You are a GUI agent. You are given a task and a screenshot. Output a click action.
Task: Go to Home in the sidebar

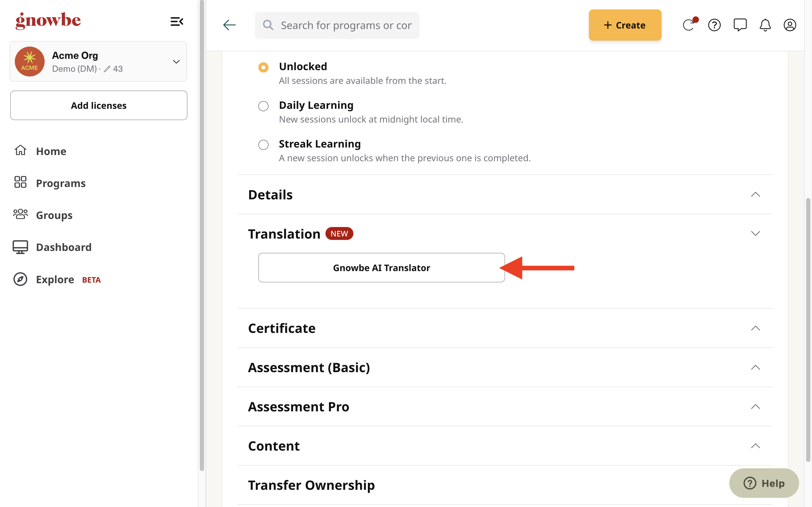coord(51,151)
